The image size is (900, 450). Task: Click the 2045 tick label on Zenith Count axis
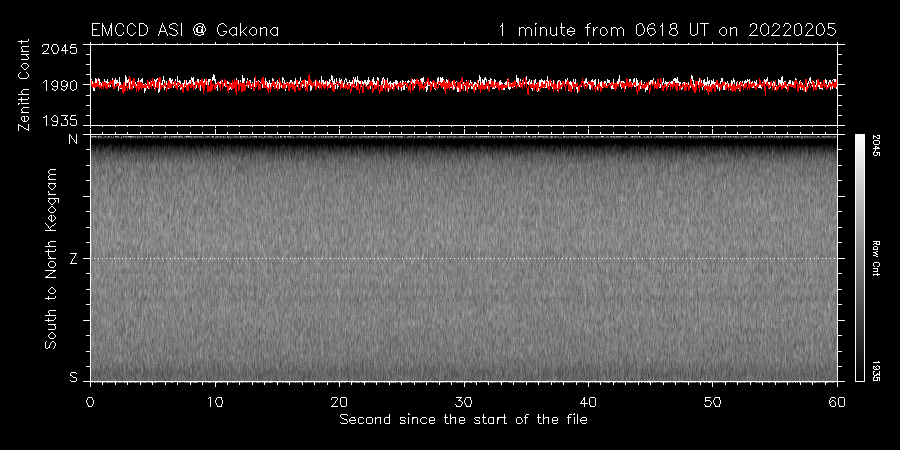tap(60, 49)
